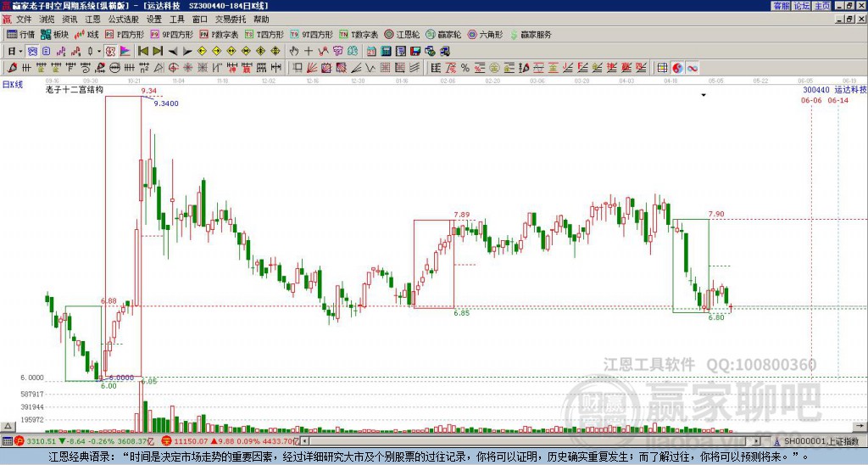Screen dimensions: 868x465
Task: Open the P数字表 tool
Action: [219, 34]
